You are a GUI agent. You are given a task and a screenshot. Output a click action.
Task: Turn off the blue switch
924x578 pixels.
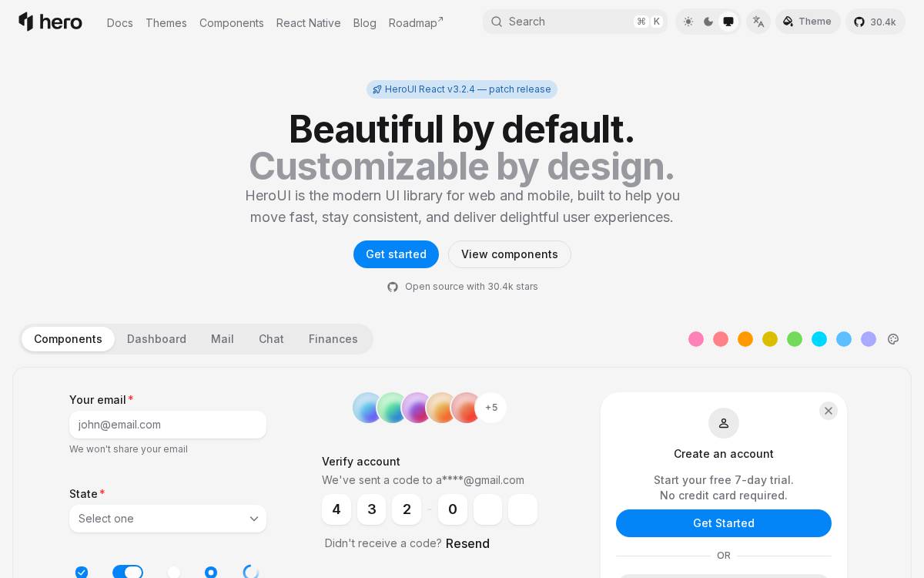128,572
